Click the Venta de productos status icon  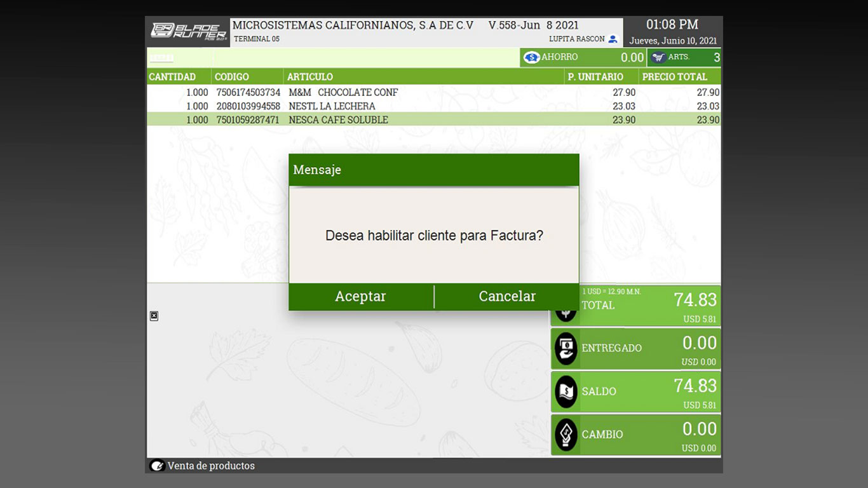157,466
